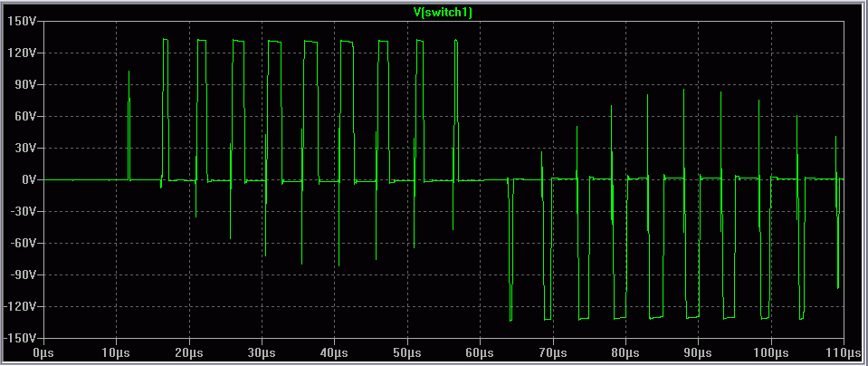Click the 150V vertical axis label
Image resolution: width=868 pixels, height=366 pixels.
click(x=23, y=22)
